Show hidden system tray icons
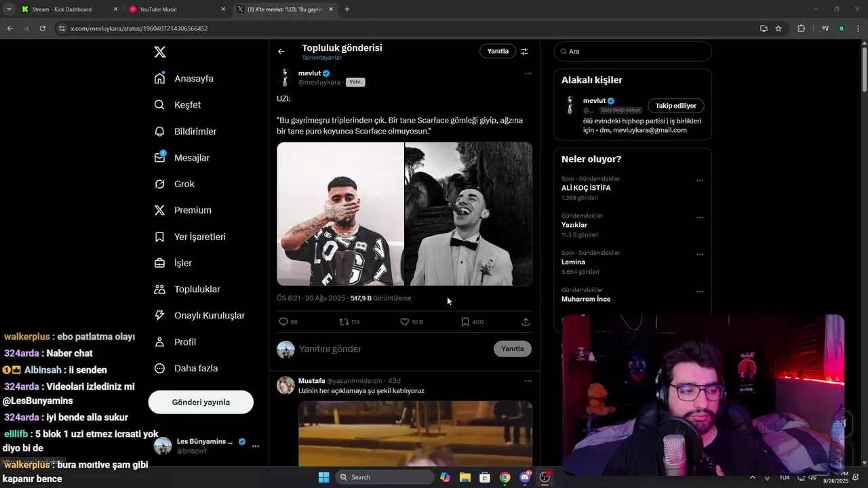868x488 pixels. pyautogui.click(x=752, y=478)
